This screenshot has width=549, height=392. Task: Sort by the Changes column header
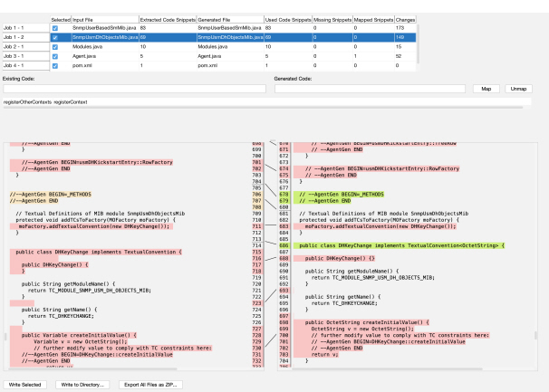(x=407, y=18)
